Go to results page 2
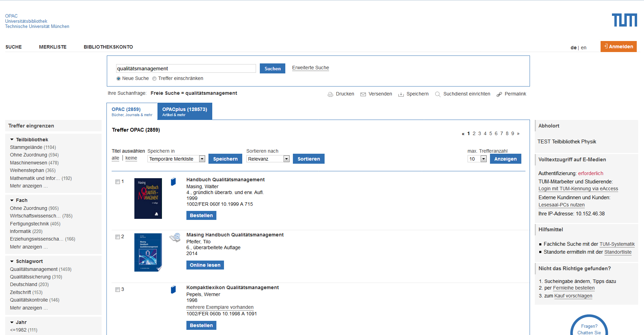Image resolution: width=644 pixels, height=335 pixels. point(474,133)
